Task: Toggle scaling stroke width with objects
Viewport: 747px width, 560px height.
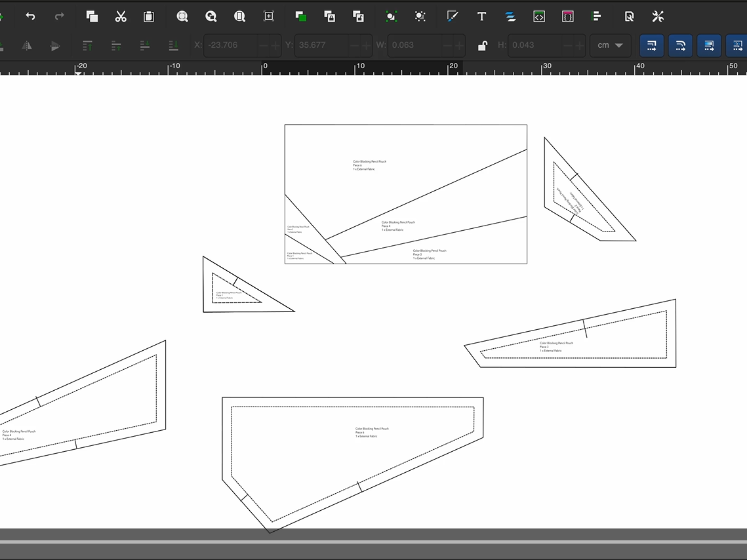Action: click(x=651, y=45)
